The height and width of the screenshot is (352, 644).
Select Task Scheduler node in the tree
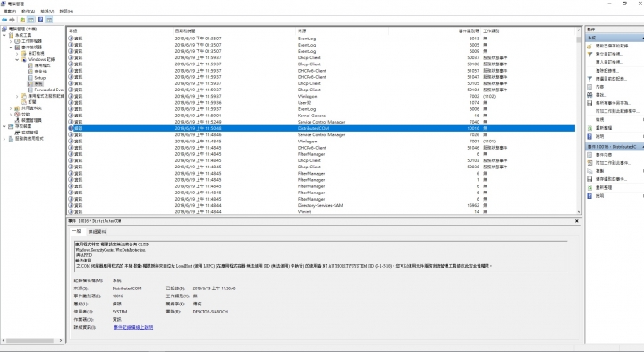tap(31, 41)
